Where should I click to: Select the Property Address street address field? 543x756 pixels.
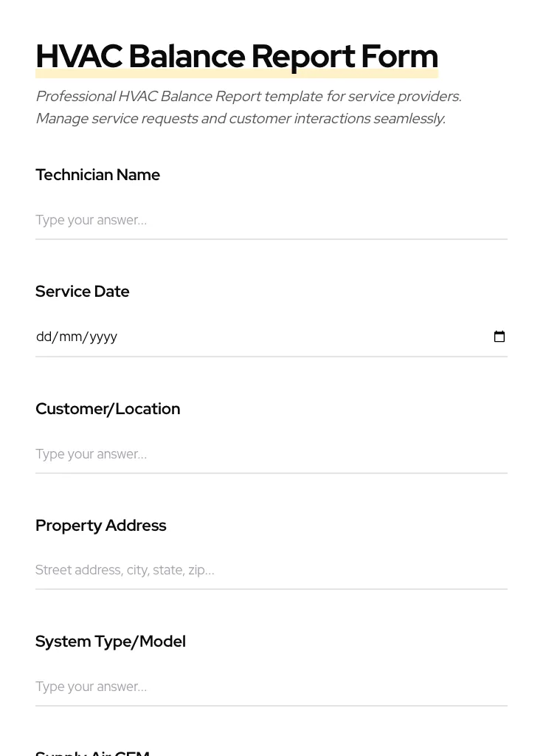(x=271, y=570)
